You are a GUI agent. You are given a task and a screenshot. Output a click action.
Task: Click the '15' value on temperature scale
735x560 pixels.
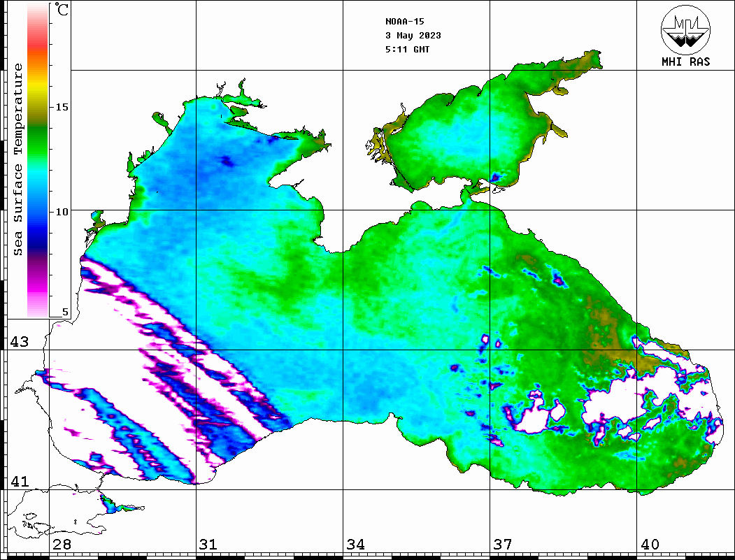tap(62, 107)
